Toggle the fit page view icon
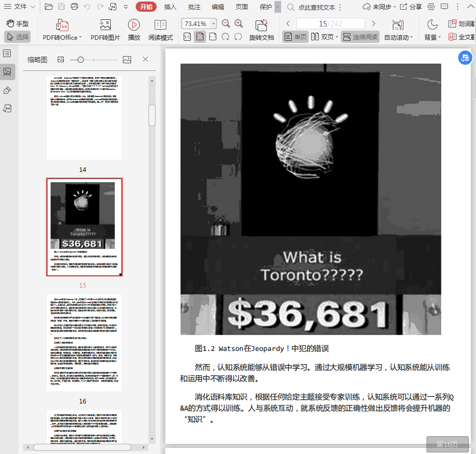Viewport: 476px width, 454px height. coord(200,37)
